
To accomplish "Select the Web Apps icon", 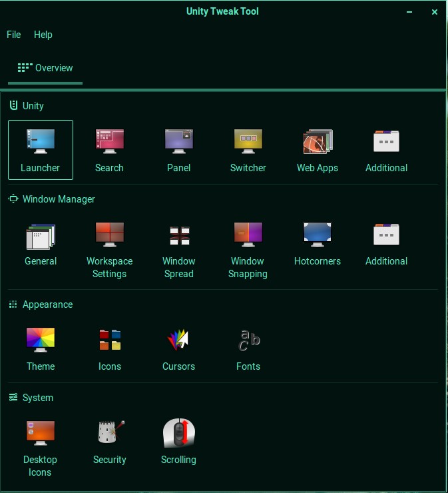I will click(317, 149).
